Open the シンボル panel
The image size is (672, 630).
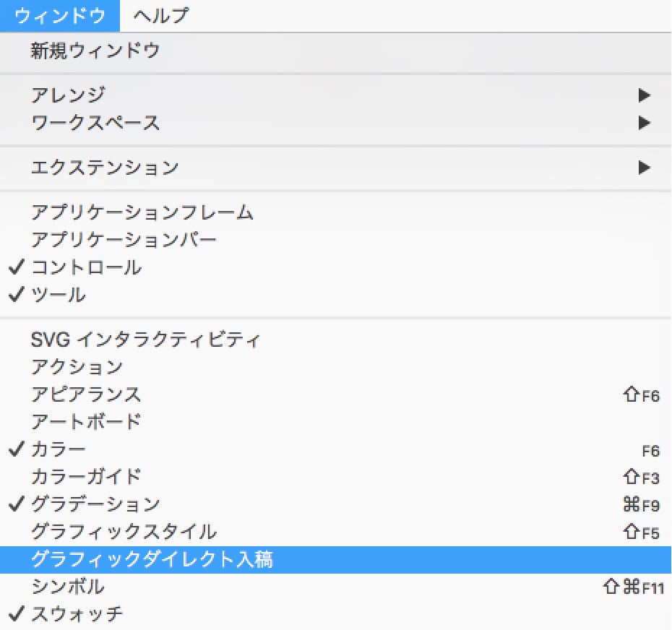(68, 586)
